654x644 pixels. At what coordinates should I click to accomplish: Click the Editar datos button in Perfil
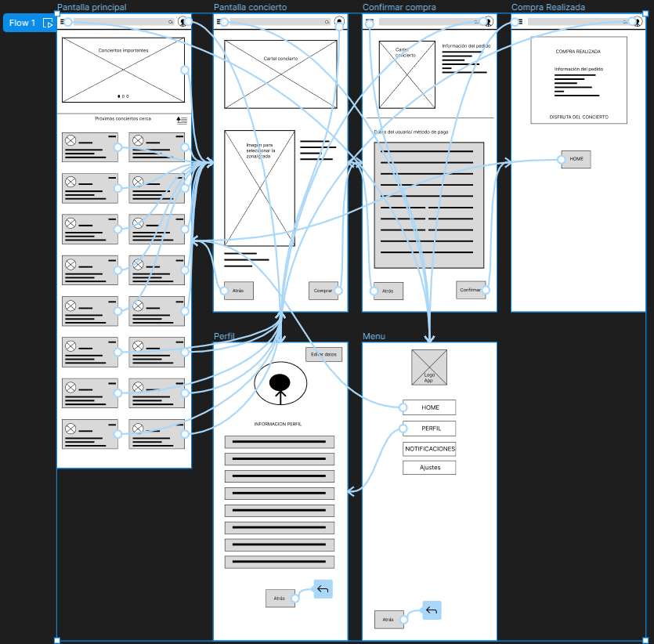(323, 354)
